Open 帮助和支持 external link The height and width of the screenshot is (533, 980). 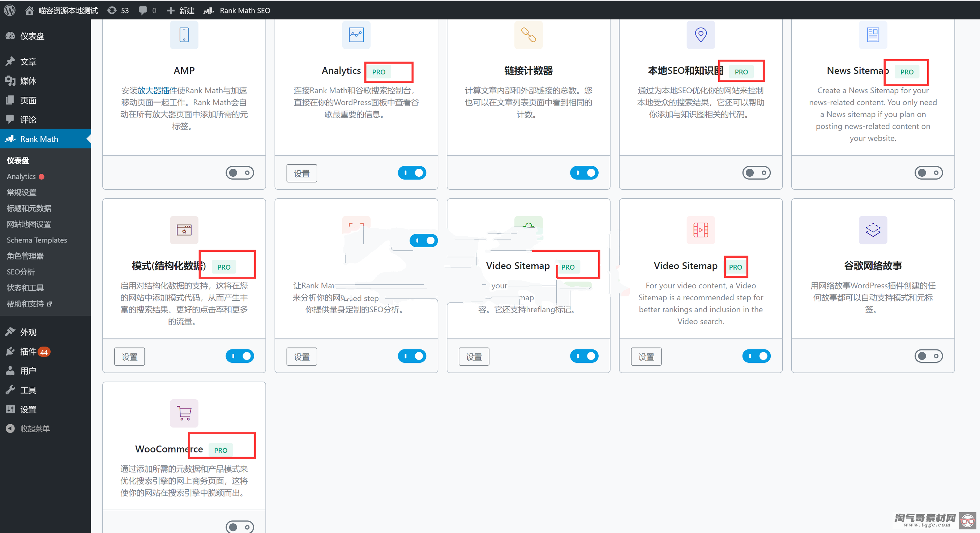pyautogui.click(x=29, y=304)
